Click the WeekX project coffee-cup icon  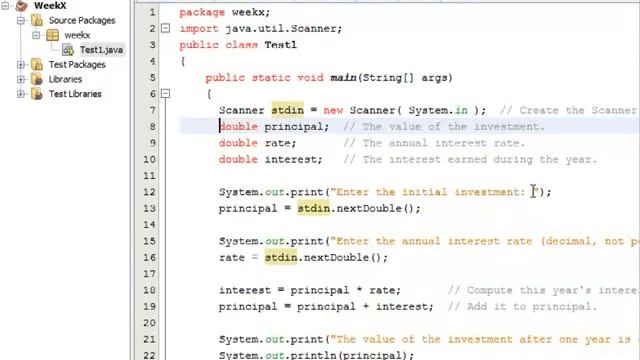[21, 6]
